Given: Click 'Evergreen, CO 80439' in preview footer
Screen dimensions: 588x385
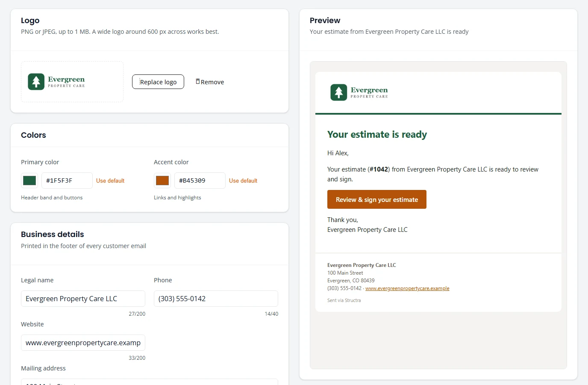Looking at the screenshot, I should coord(351,281).
